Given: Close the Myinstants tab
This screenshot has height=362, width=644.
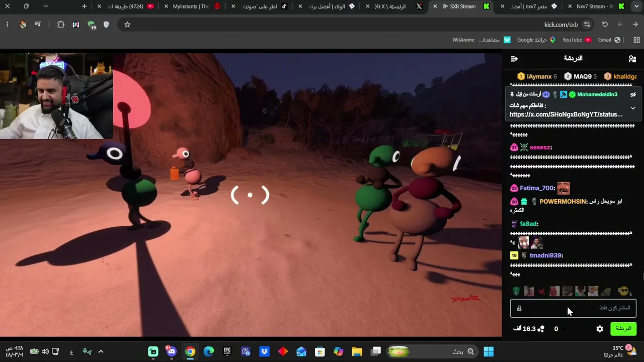Looking at the screenshot, I should pyautogui.click(x=166, y=7).
